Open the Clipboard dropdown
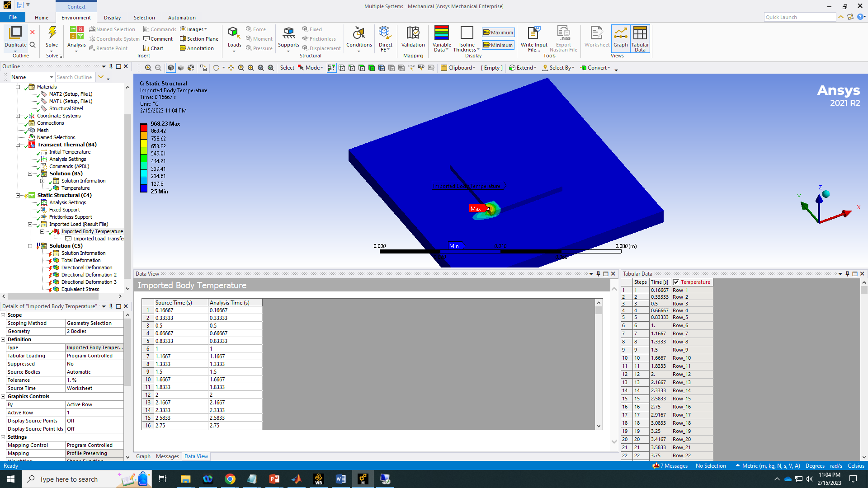Viewport: 868px width, 488px height. tap(458, 68)
